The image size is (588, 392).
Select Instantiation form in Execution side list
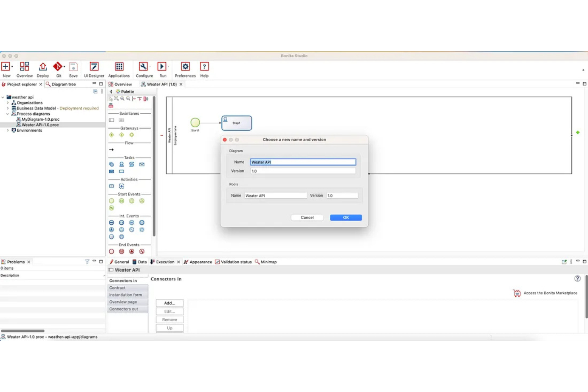(128, 295)
